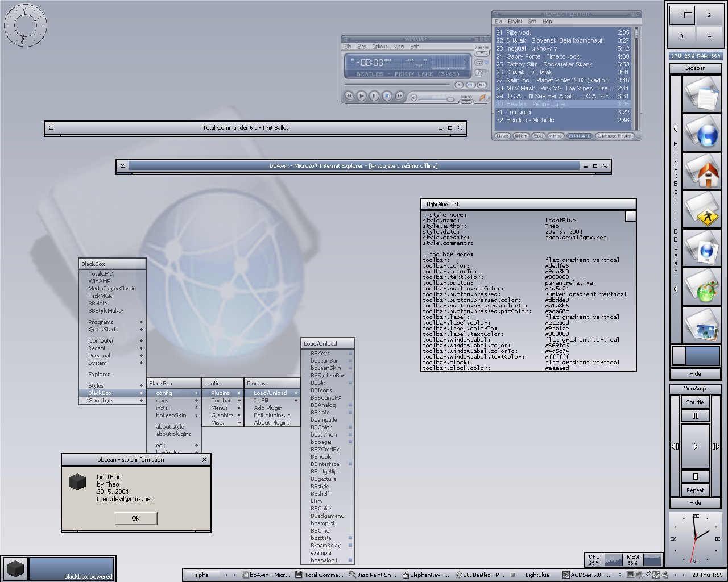Toggle Repeat in the WinAmp sidebar panel
This screenshot has width=728, height=582.
click(x=695, y=490)
